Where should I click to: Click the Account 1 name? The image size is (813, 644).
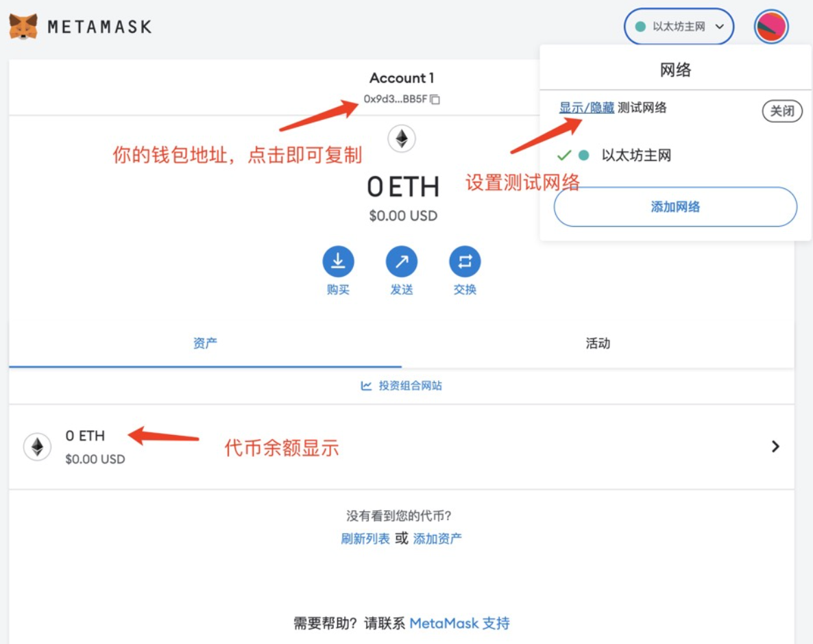coord(402,77)
